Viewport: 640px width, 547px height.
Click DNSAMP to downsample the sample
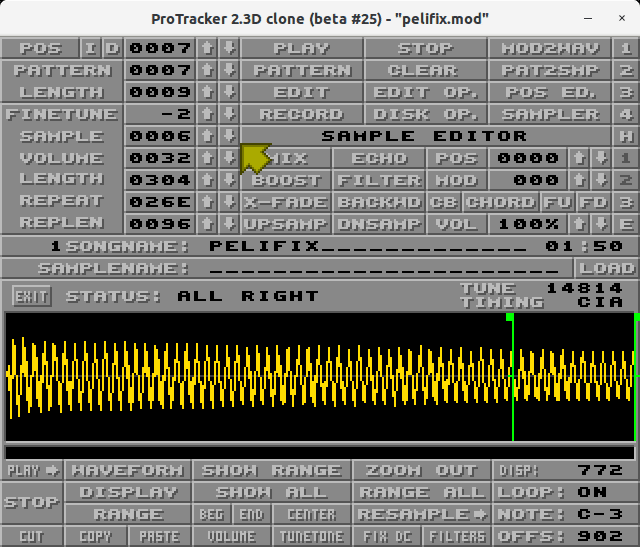(379, 224)
